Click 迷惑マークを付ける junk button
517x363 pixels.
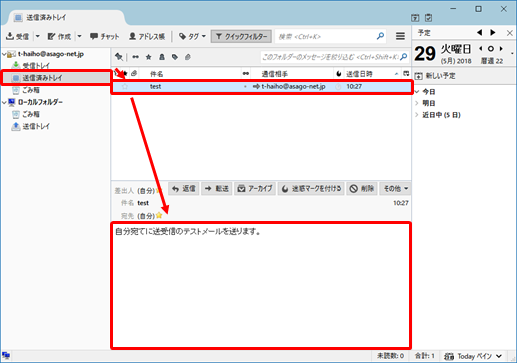pyautogui.click(x=311, y=189)
